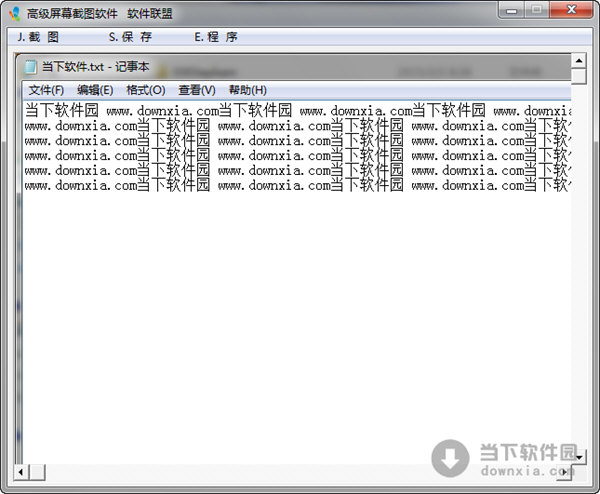Click the vertical scrollbar up arrow
This screenshot has width=600, height=494.
click(x=579, y=60)
